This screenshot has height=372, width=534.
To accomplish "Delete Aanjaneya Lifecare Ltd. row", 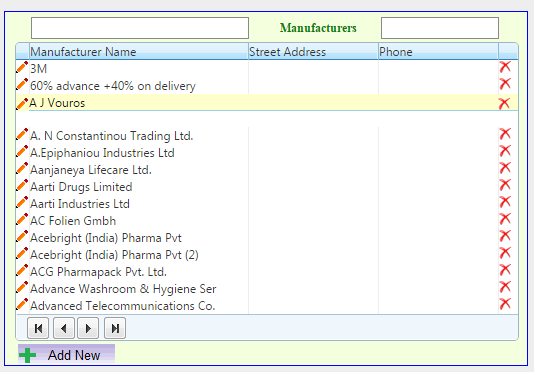I will point(505,168).
